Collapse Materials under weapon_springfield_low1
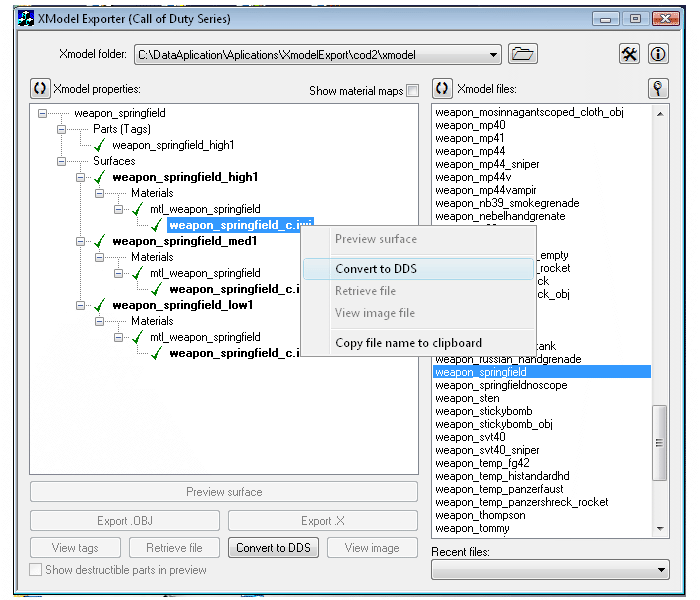Image resolution: width=700 pixels, height=600 pixels. coord(99,321)
